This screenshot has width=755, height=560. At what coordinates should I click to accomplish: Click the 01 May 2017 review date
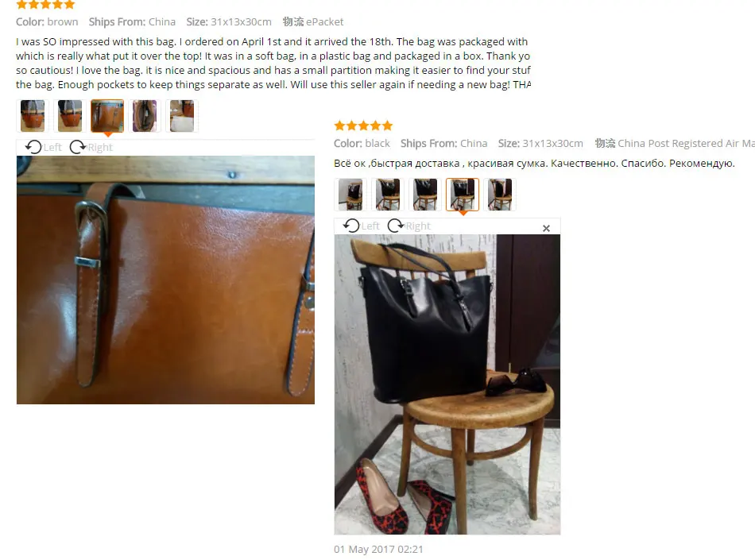378,549
